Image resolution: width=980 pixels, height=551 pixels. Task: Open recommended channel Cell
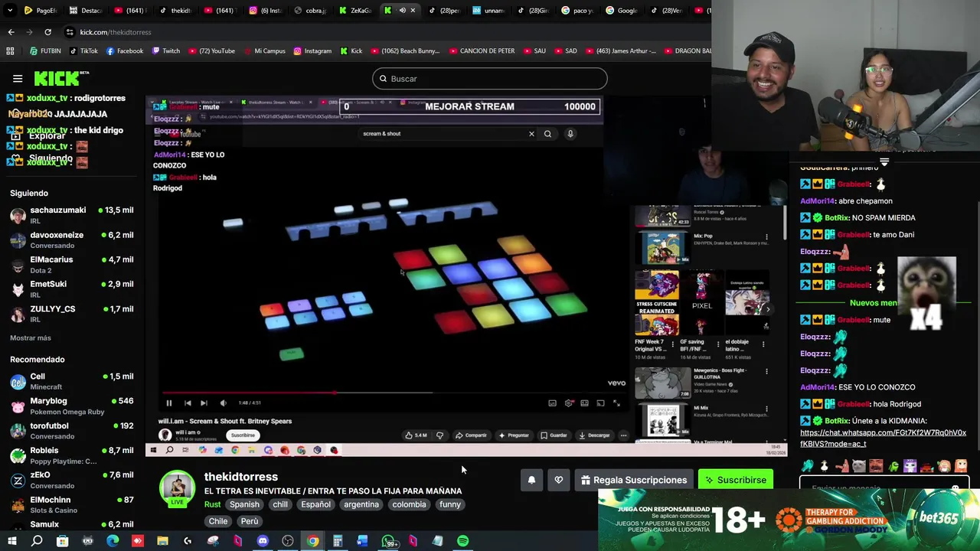click(x=72, y=381)
